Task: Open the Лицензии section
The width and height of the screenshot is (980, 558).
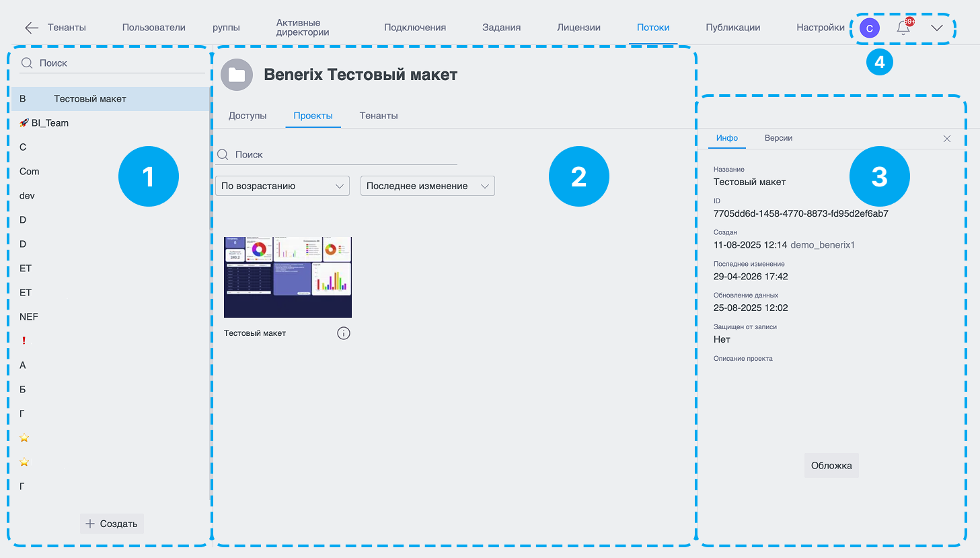Action: [x=579, y=28]
